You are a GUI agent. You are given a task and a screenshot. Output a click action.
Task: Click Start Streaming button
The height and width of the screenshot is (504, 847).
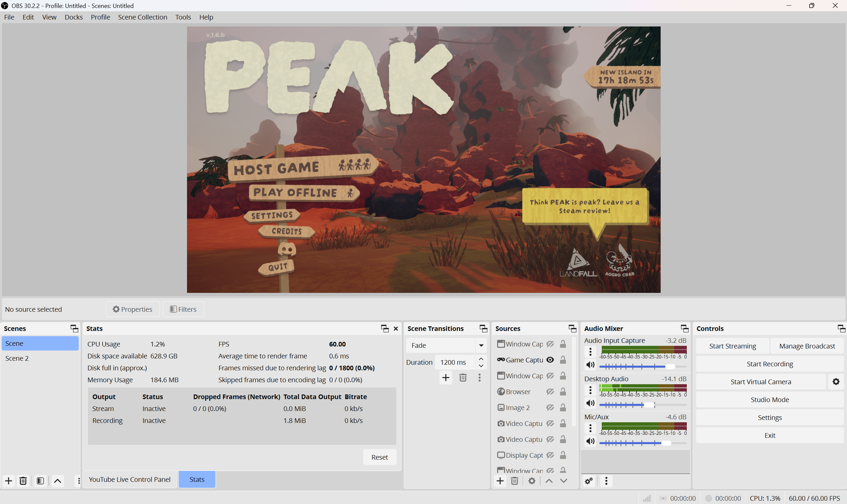pos(732,346)
